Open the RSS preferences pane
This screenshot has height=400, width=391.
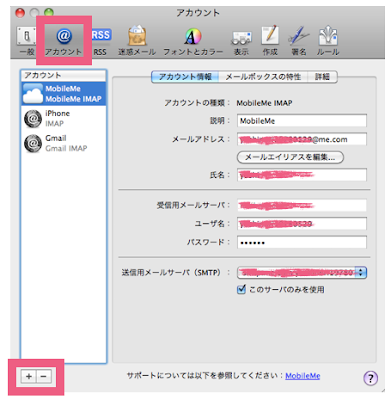[100, 41]
